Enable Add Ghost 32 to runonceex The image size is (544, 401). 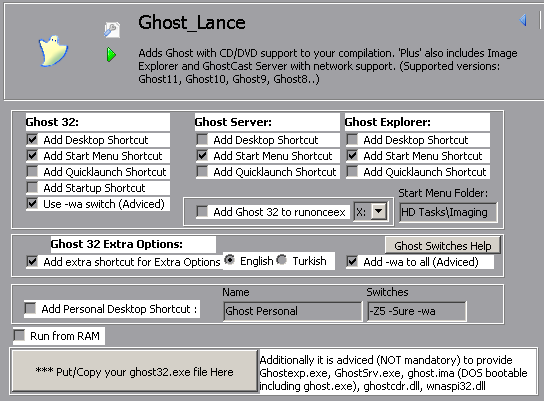click(x=202, y=212)
